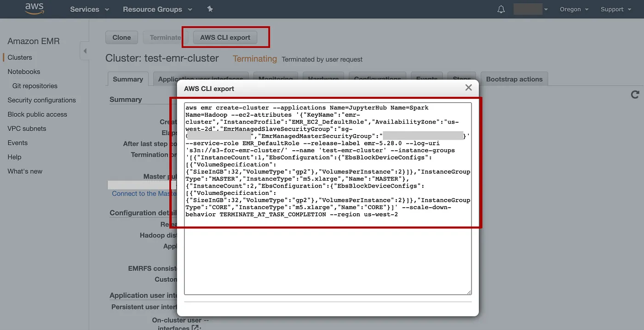Click the Summary section heading
The width and height of the screenshot is (644, 330).
[126, 99]
